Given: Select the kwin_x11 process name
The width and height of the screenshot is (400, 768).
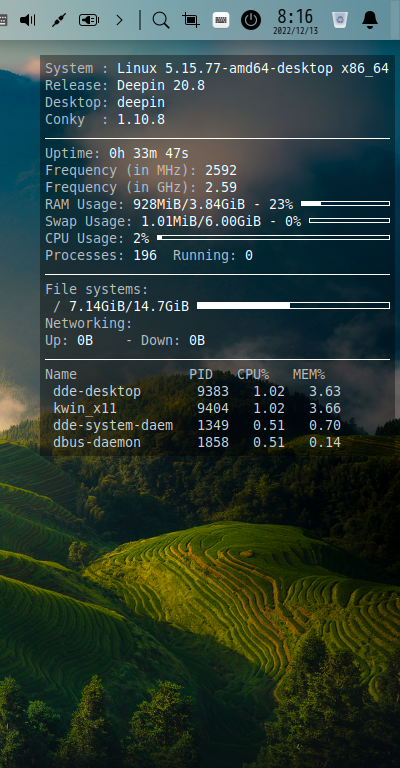Looking at the screenshot, I should [x=85, y=408].
